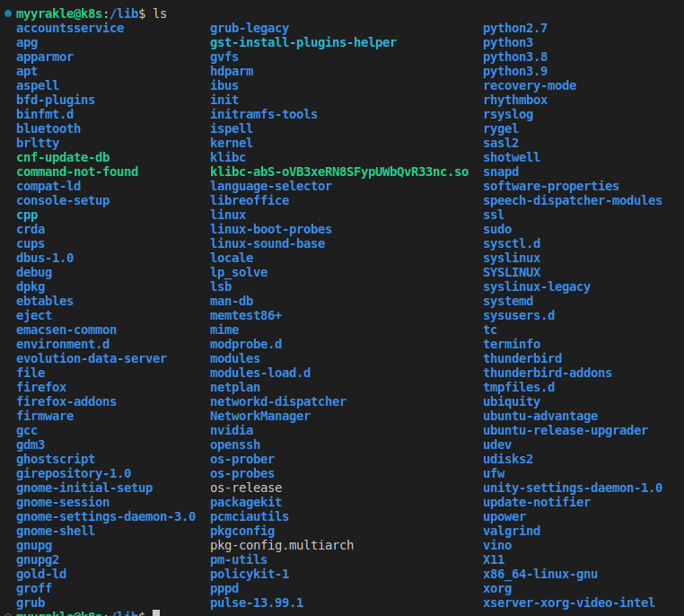The height and width of the screenshot is (616, 684).
Task: Select the 'firefox-addons' entry
Action: [66, 401]
